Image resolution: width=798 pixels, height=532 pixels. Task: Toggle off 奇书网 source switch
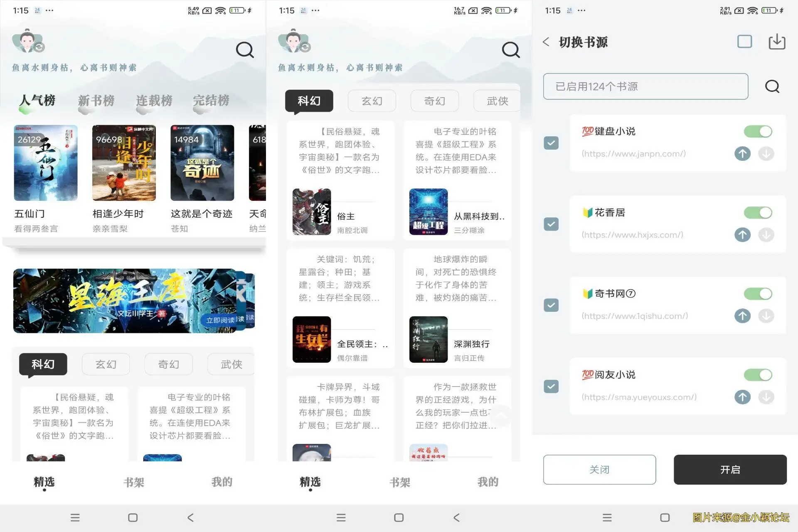(758, 294)
